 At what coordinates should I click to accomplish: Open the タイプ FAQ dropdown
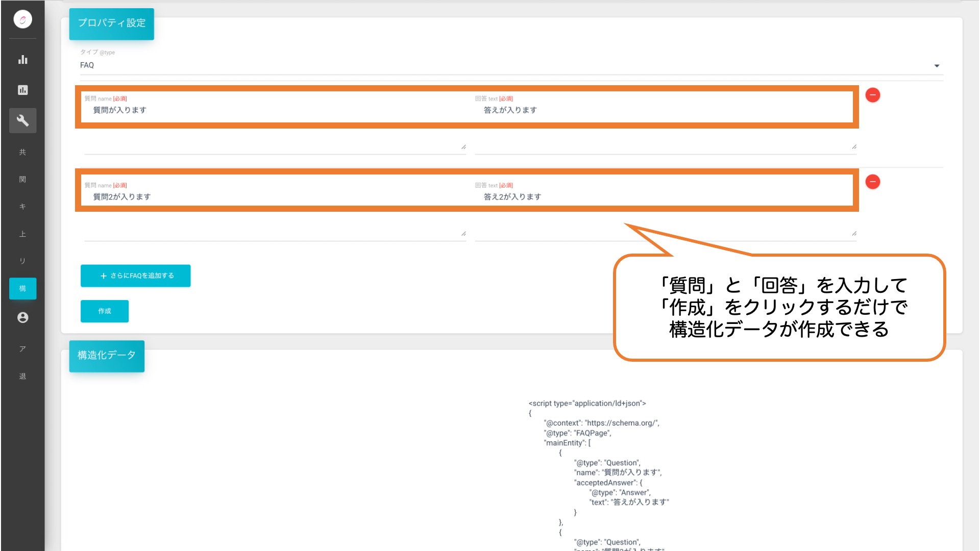(x=511, y=65)
